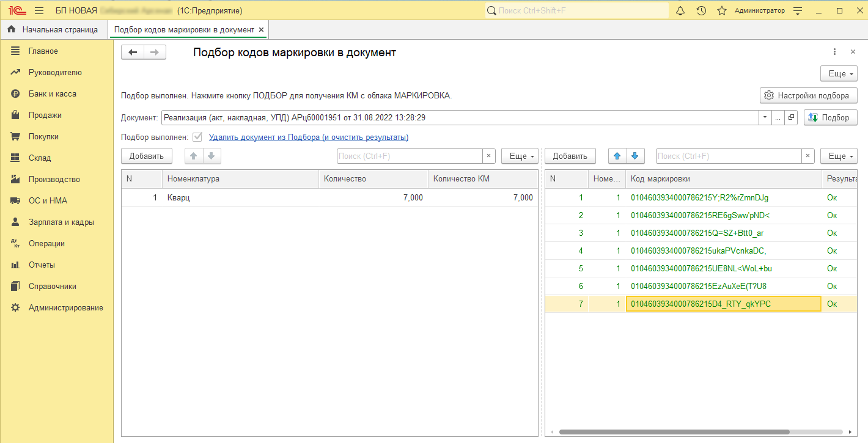Move marking code row down

click(634, 156)
